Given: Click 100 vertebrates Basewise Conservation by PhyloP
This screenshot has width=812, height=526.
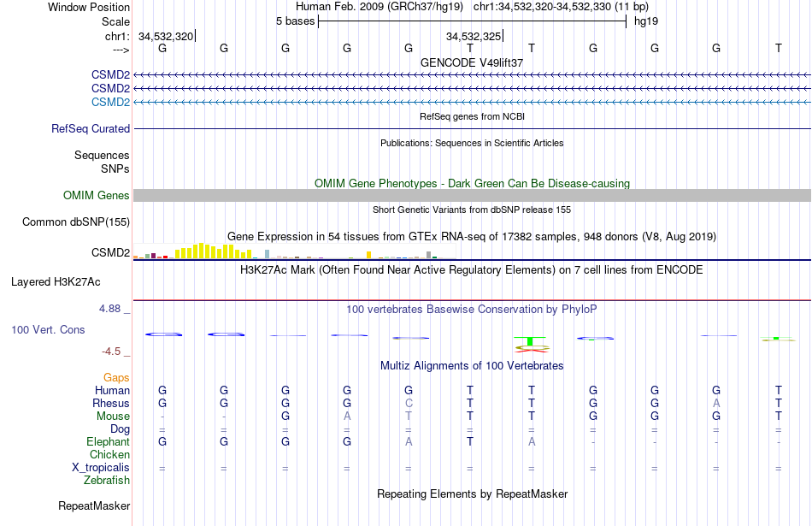Looking at the screenshot, I should 472,310.
